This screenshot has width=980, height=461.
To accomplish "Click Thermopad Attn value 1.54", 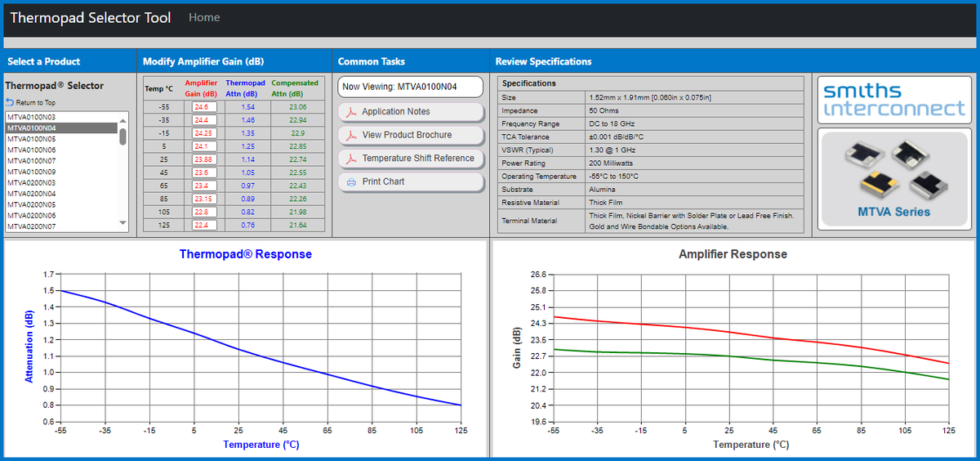I will pyautogui.click(x=248, y=107).
